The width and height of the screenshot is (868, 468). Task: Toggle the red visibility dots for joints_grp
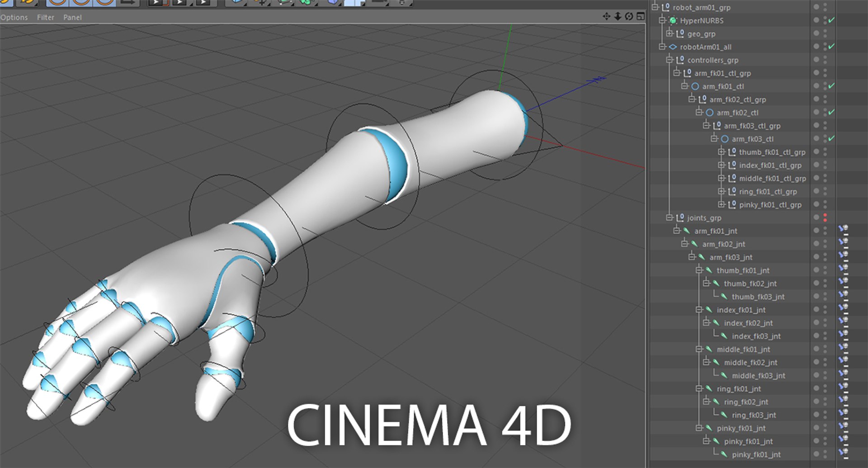click(825, 217)
